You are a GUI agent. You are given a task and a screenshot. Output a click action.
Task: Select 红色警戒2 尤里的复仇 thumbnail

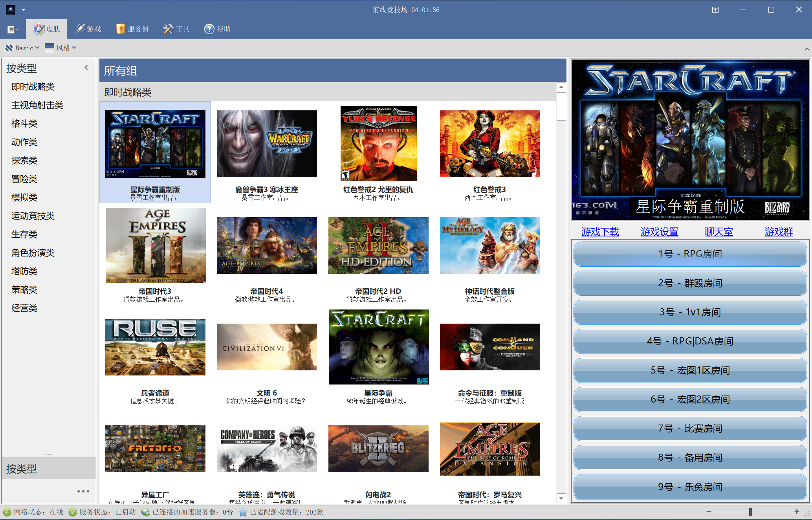coord(378,143)
